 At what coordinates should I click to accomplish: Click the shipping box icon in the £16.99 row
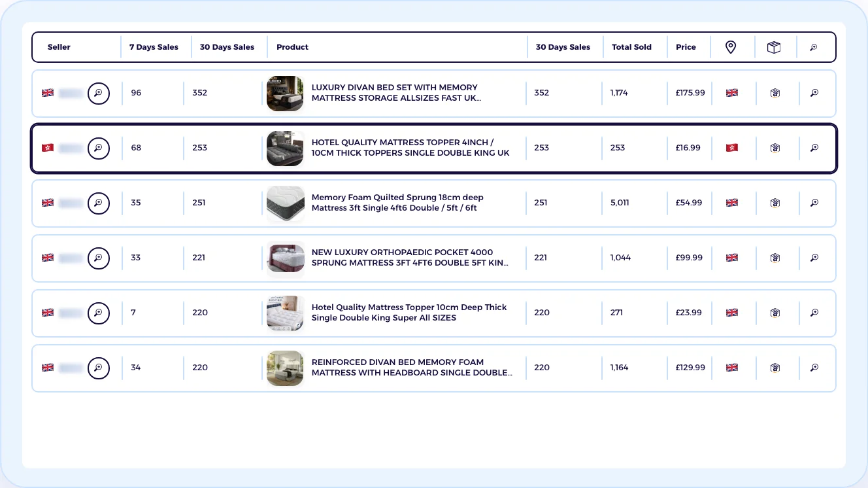(775, 148)
